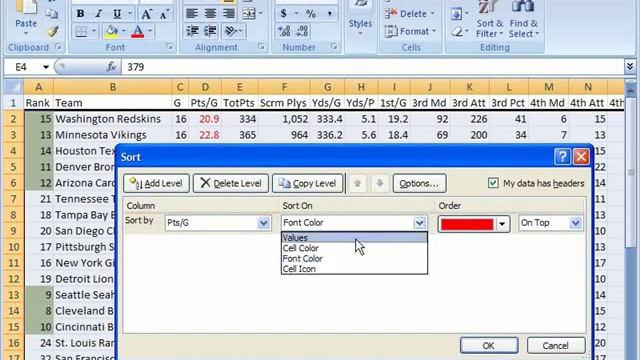This screenshot has height=360, width=640.
Task: Open the Name Box dropdown arrow
Action: click(x=46, y=67)
